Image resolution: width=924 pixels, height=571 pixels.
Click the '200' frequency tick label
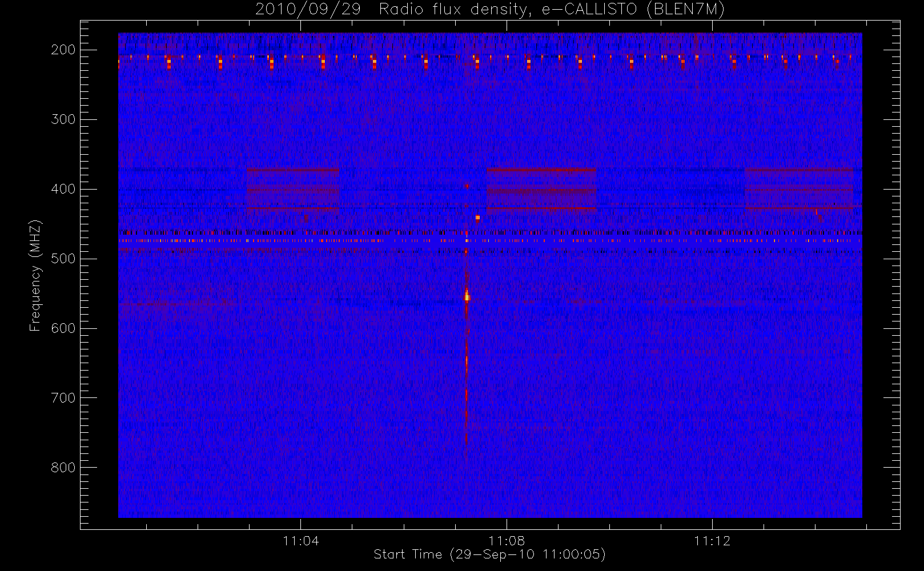coord(63,50)
